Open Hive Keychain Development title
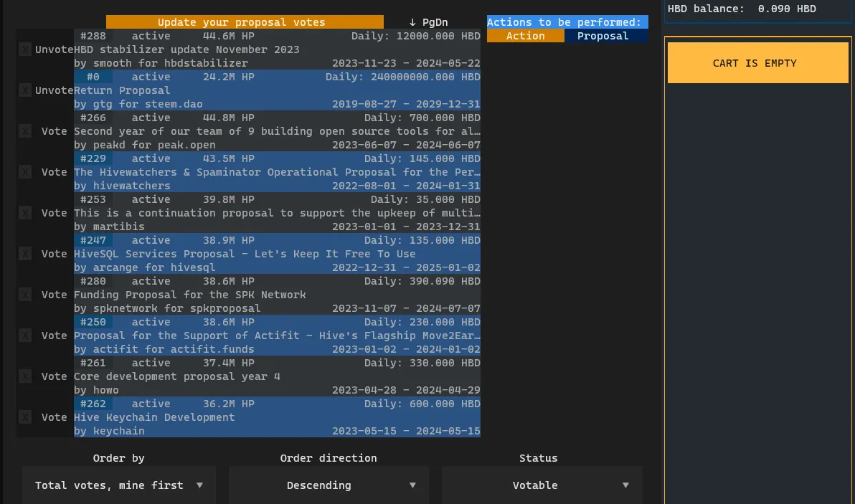 point(154,417)
